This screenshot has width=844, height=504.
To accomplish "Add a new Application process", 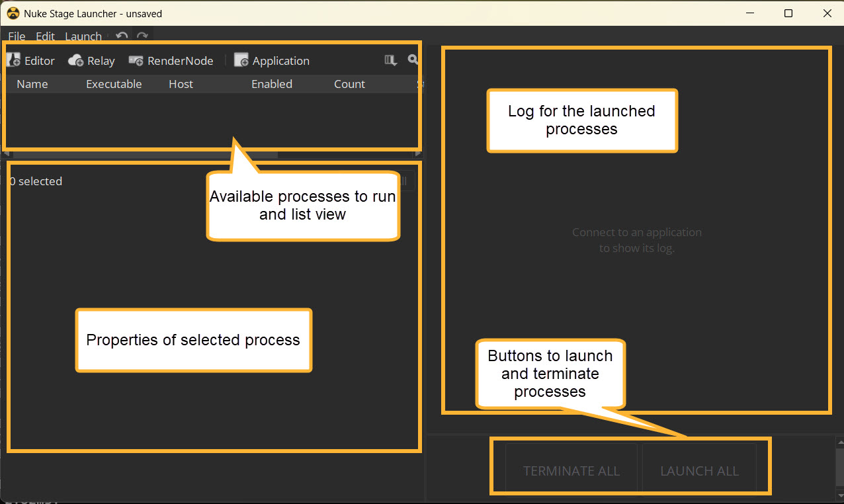I will coord(272,61).
